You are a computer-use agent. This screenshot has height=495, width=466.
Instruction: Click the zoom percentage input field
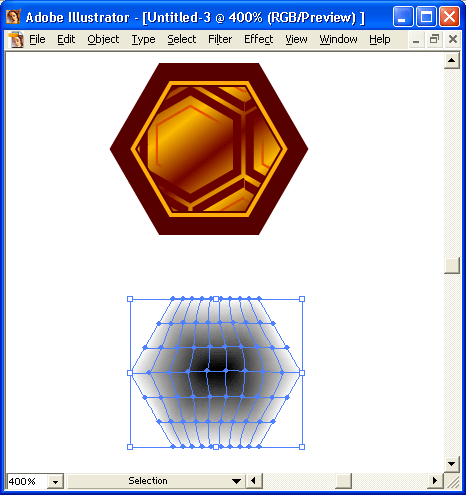(x=27, y=481)
